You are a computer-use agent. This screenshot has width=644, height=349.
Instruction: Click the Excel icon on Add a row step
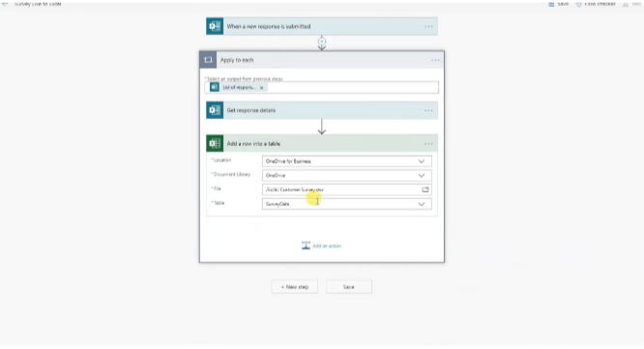pyautogui.click(x=215, y=144)
